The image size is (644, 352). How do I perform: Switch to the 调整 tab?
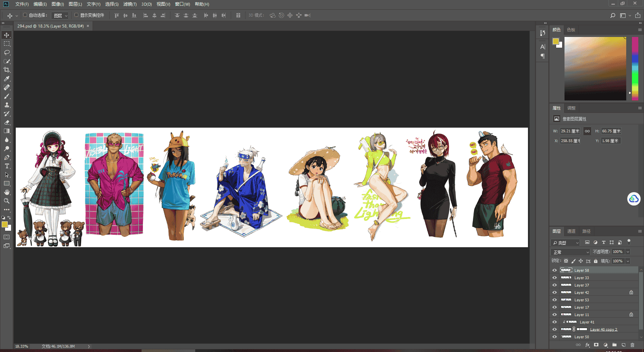pos(571,108)
